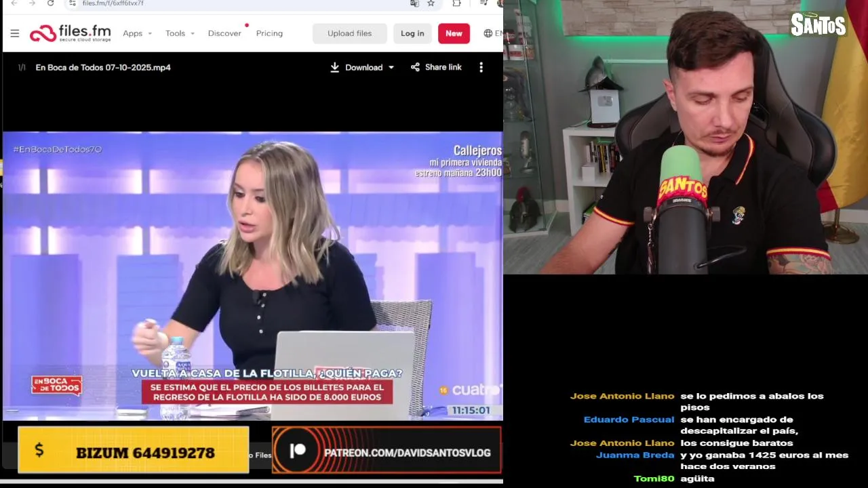868x488 pixels.
Task: Click chat username Eduardo Pascual
Action: click(x=629, y=420)
